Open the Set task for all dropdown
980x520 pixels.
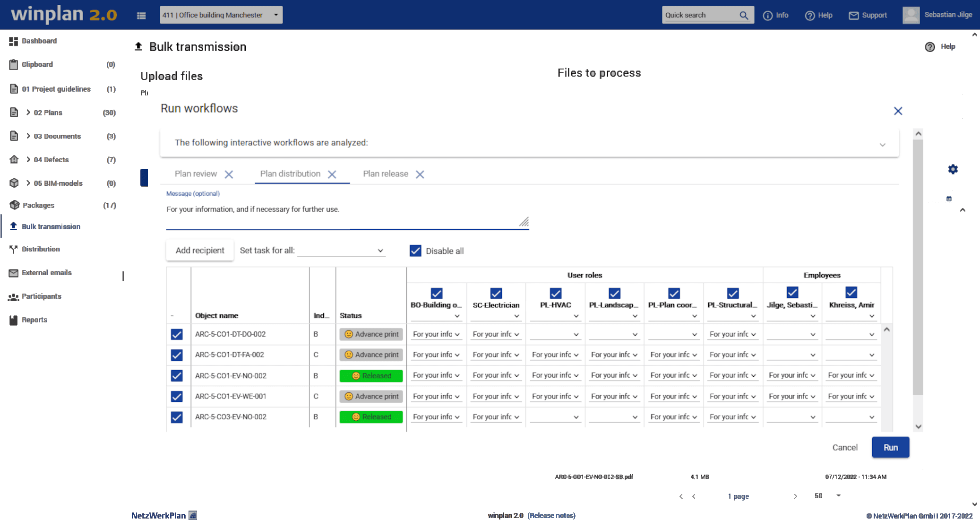[341, 251]
